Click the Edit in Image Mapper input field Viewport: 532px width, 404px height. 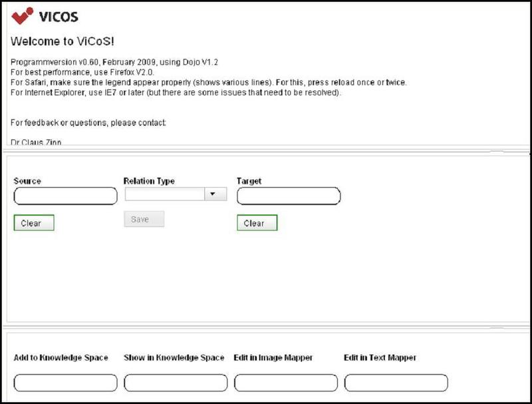[x=286, y=383]
